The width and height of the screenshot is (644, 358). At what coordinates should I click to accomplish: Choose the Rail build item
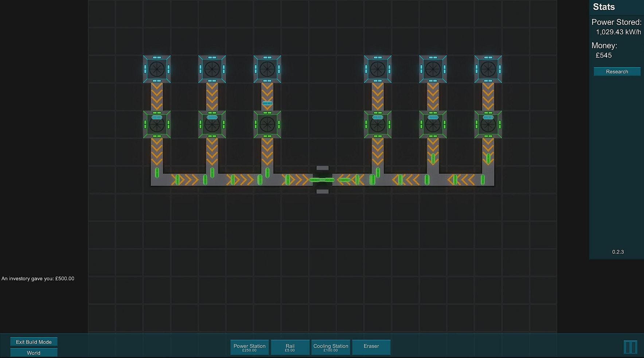tap(290, 347)
